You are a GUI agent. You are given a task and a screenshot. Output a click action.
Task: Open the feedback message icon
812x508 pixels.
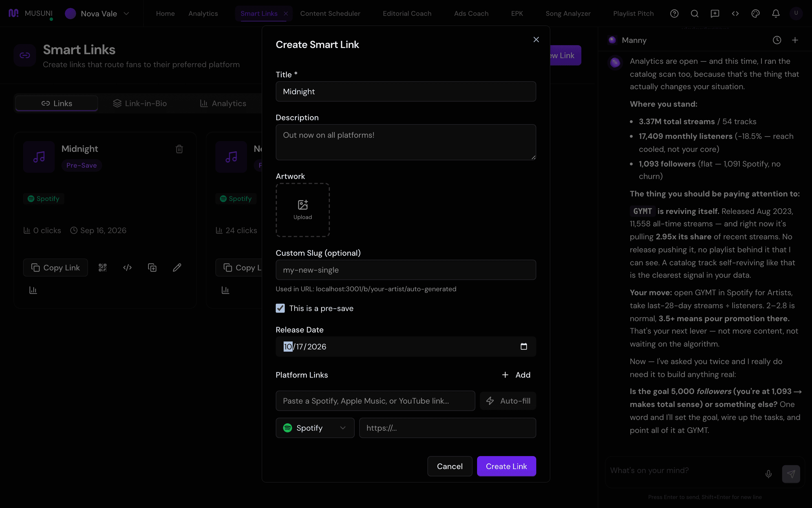[x=715, y=14]
